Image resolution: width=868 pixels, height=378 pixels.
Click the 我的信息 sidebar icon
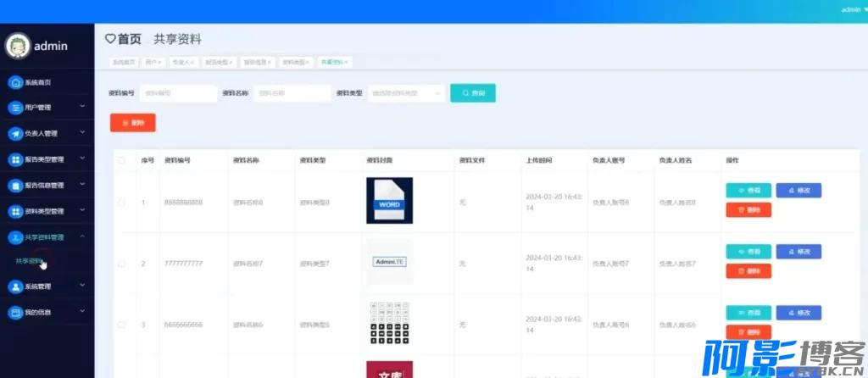coord(14,313)
